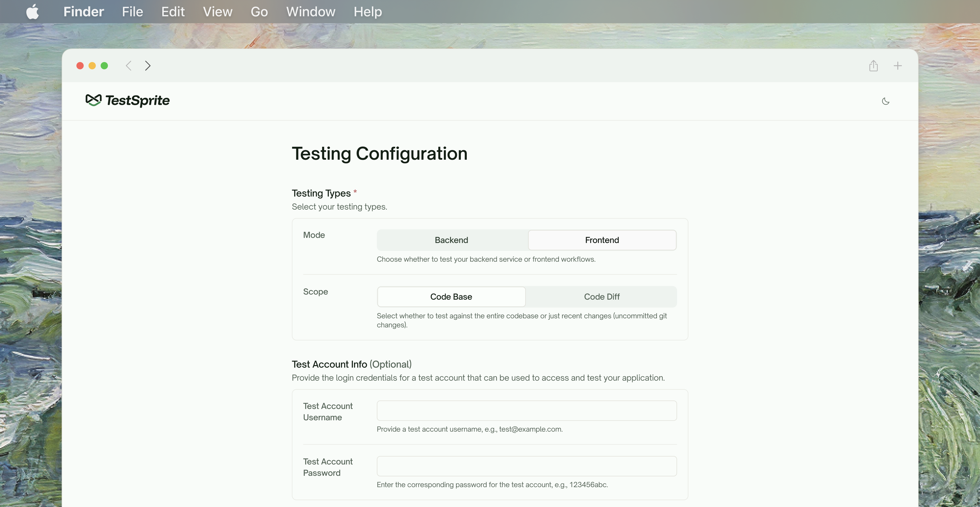Viewport: 980px width, 507px height.
Task: Open the Edit menu
Action: click(173, 11)
